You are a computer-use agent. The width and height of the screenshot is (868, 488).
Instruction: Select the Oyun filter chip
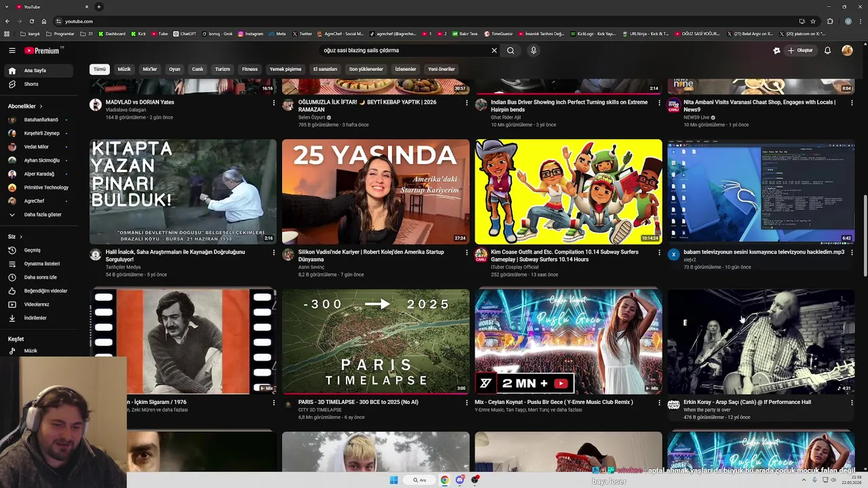[174, 69]
